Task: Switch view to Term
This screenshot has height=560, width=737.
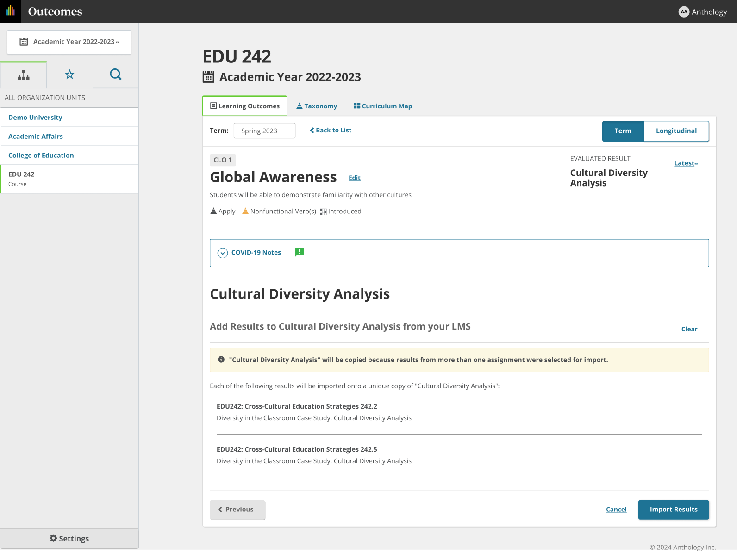Action: click(x=623, y=131)
